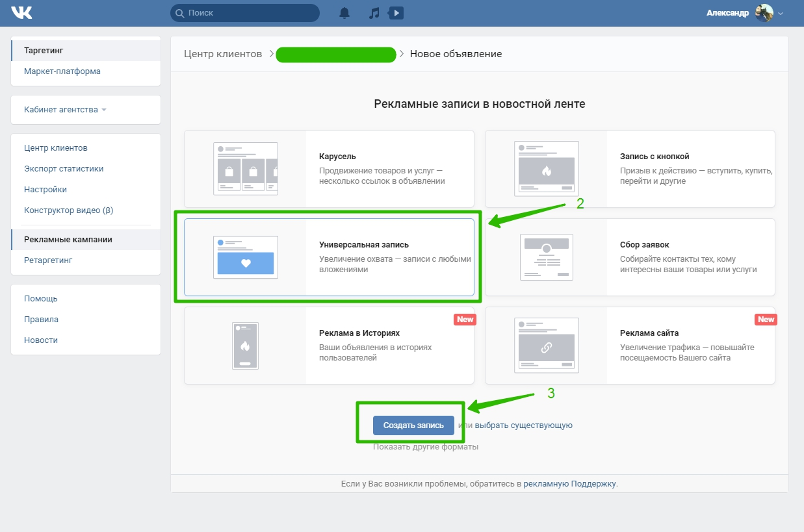Expand 'Показать другие форматы'
The height and width of the screenshot is (532, 804).
(x=425, y=447)
